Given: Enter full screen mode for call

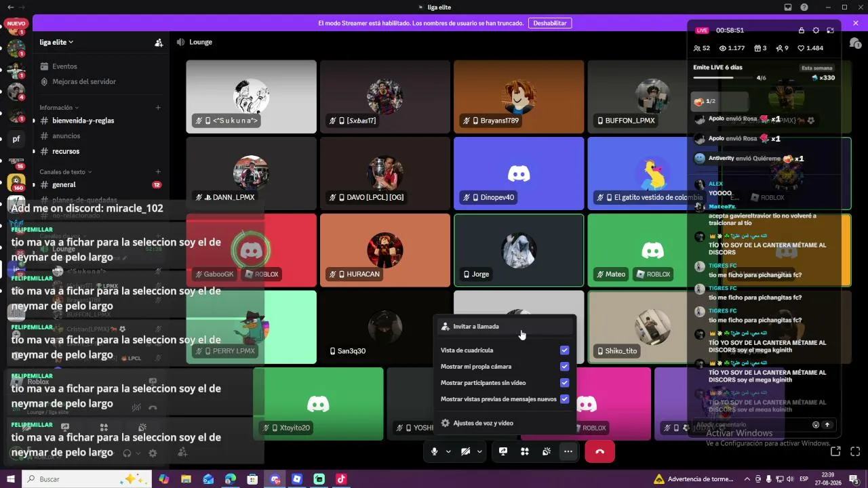Looking at the screenshot, I should [855, 451].
